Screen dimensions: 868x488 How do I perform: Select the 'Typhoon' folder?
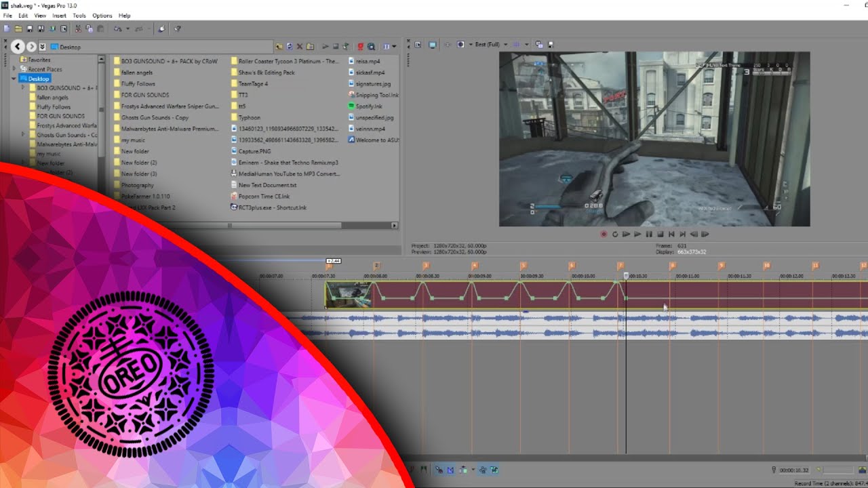tap(245, 117)
